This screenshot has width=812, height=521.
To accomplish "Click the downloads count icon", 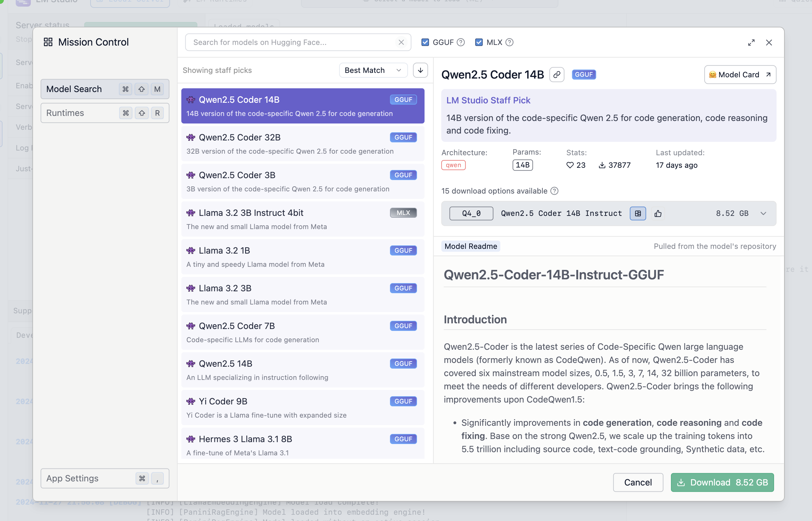I will pyautogui.click(x=602, y=165).
